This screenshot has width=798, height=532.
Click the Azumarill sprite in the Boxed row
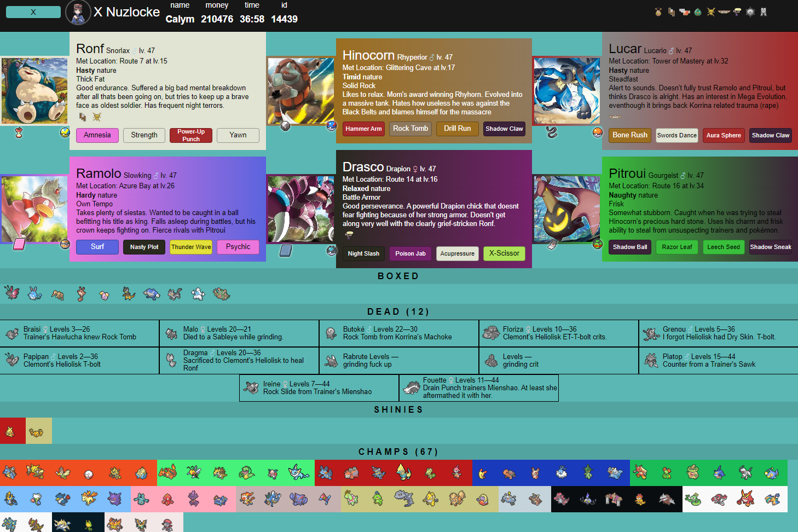click(x=35, y=293)
